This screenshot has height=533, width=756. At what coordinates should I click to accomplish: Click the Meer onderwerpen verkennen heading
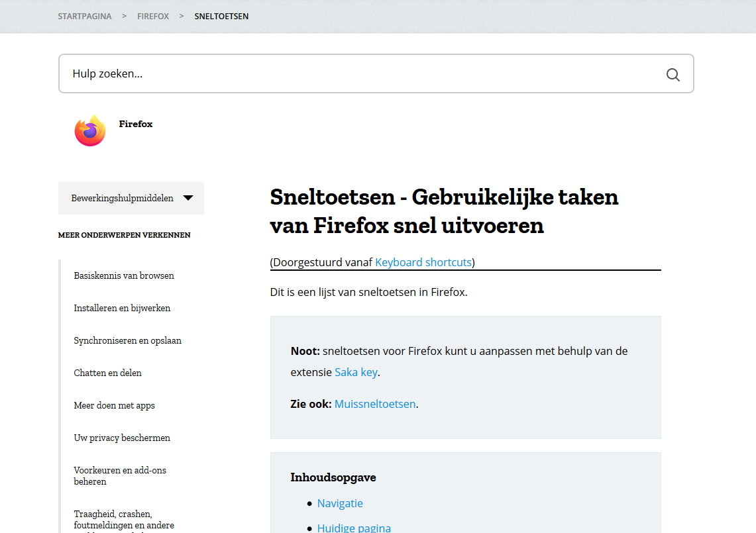[125, 235]
